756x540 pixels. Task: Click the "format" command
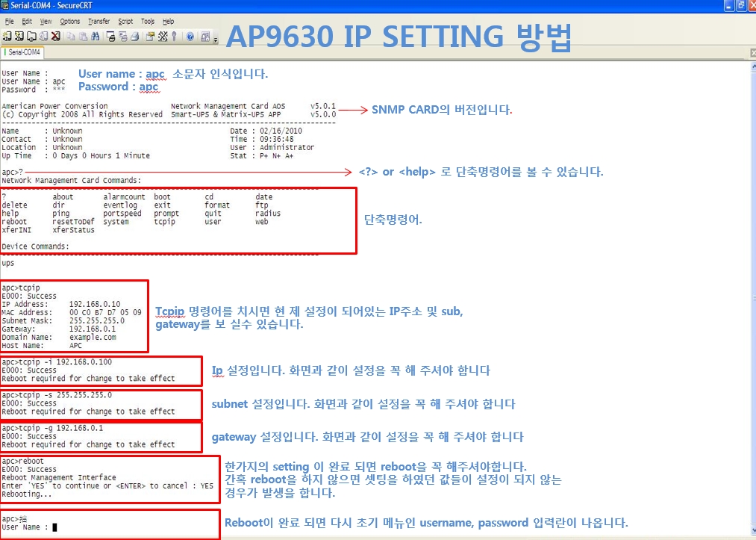point(217,205)
